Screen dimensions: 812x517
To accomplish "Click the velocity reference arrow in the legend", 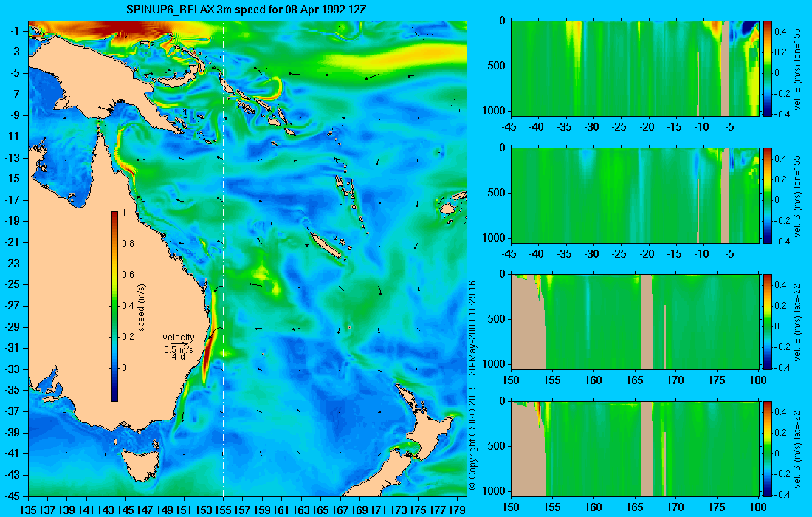I will coord(179,343).
